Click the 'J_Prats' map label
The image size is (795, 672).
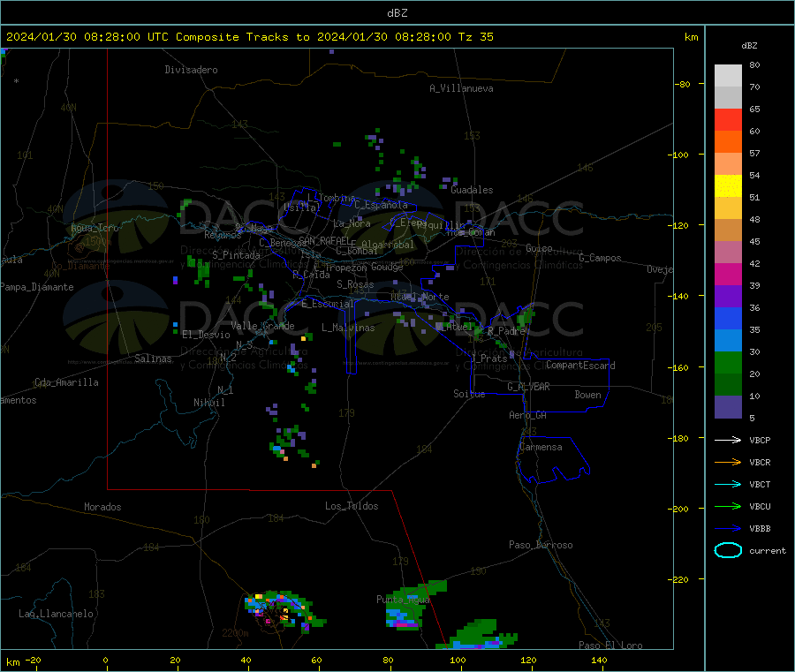(488, 359)
